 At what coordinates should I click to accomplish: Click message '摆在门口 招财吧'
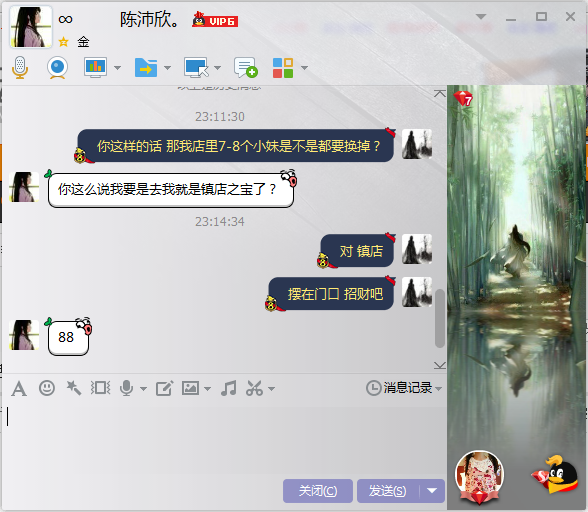[331, 294]
